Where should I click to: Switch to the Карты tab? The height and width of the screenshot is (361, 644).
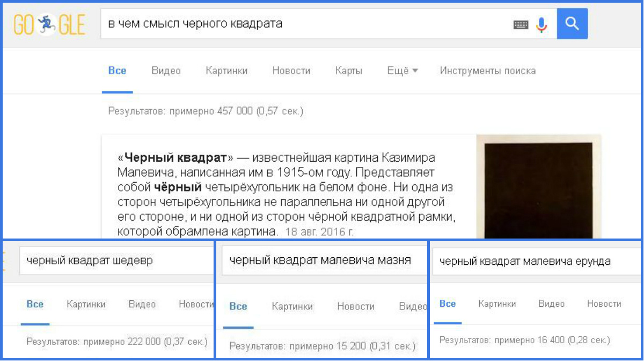[x=348, y=71]
